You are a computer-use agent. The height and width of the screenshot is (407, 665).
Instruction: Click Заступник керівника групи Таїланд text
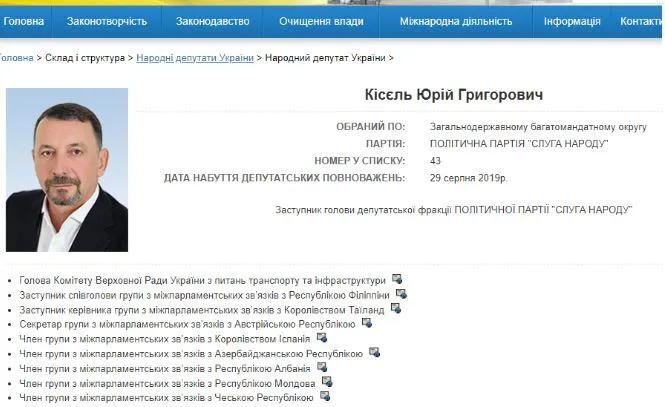[201, 310]
